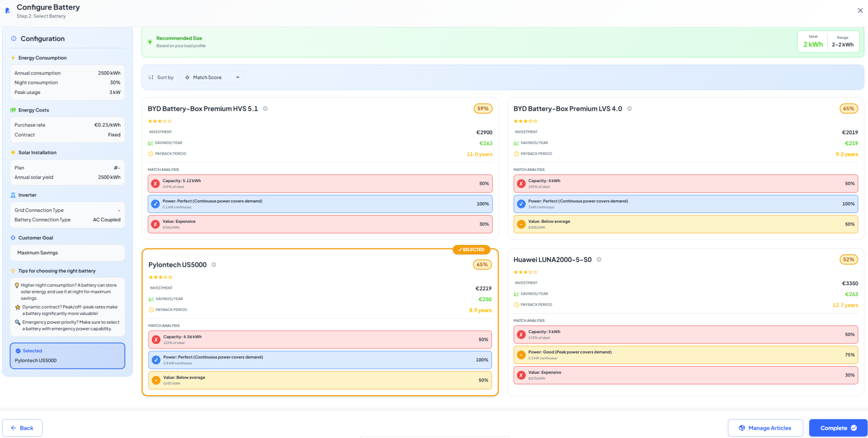The height and width of the screenshot is (438, 868).
Task: Click the red X icon on LVS 4.0 Capacity row
Action: tap(521, 184)
